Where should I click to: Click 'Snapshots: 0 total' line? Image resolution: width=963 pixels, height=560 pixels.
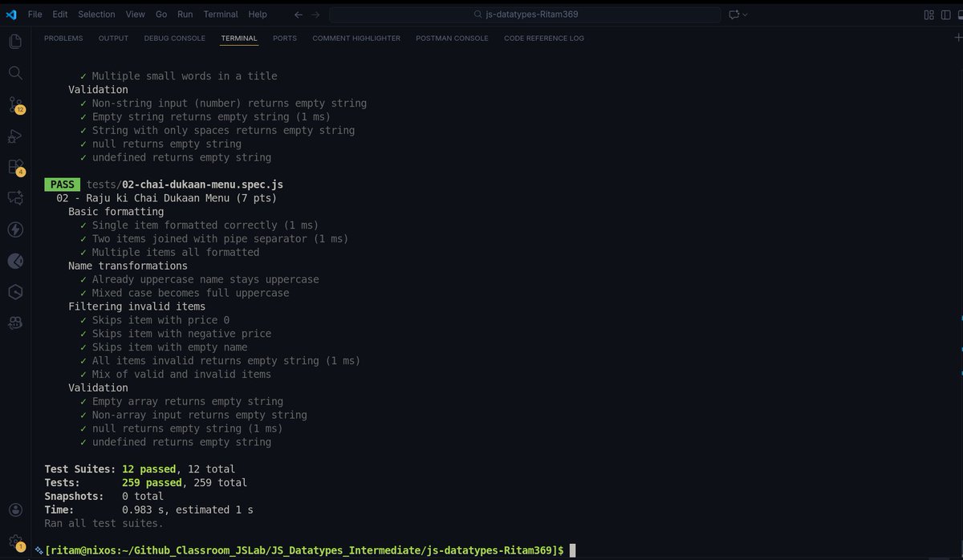pos(104,496)
